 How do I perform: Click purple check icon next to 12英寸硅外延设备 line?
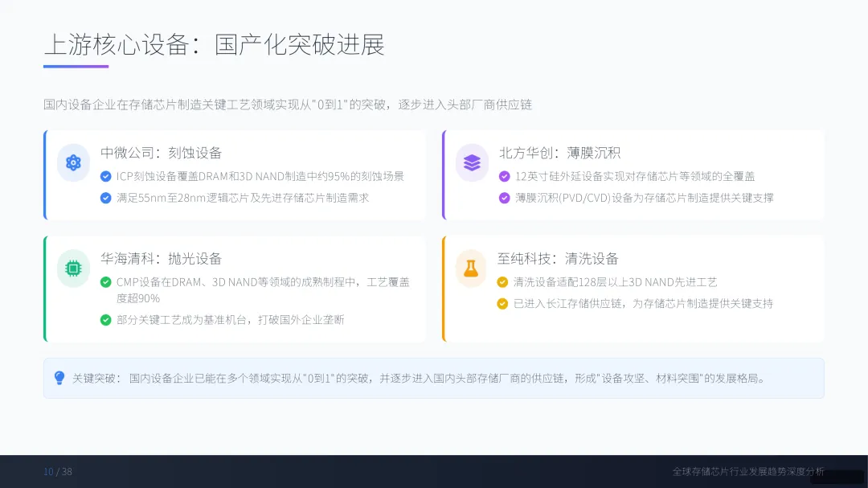504,176
